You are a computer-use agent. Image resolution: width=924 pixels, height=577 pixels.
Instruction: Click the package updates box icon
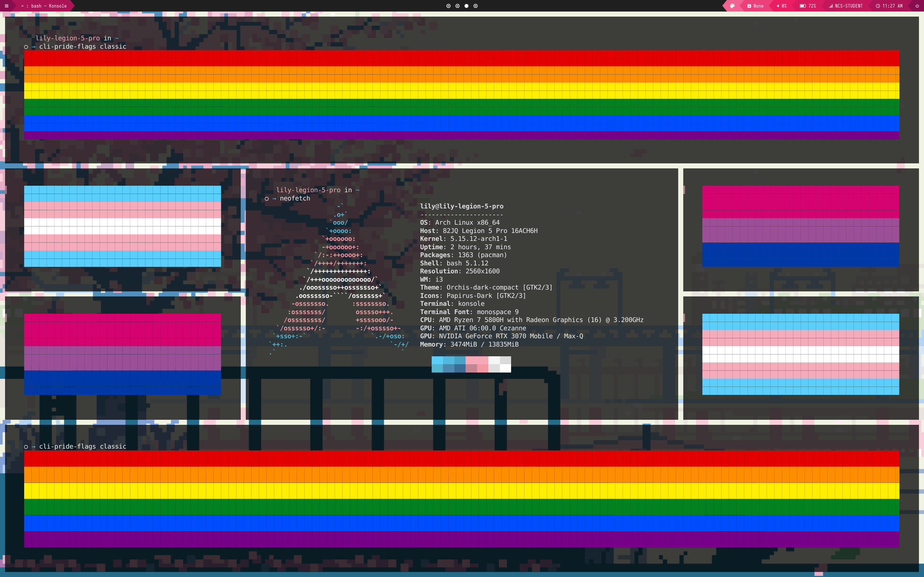[749, 6]
